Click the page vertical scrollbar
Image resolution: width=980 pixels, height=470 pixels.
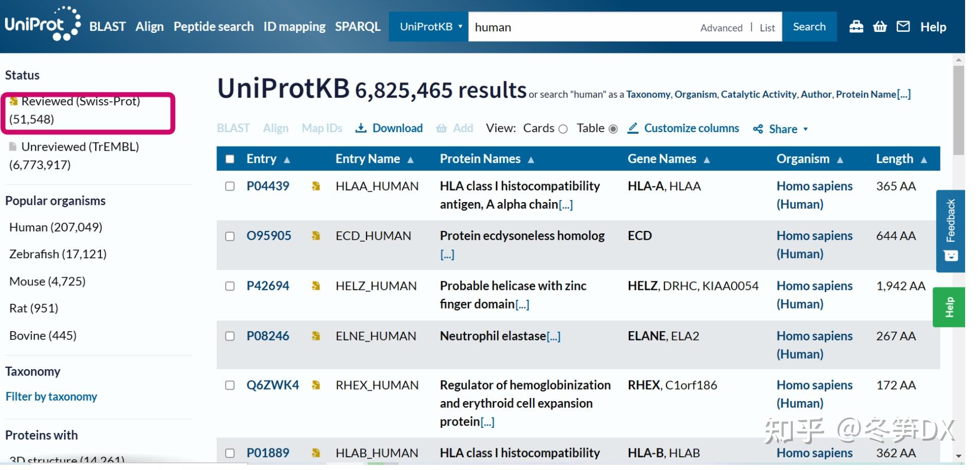[958, 110]
